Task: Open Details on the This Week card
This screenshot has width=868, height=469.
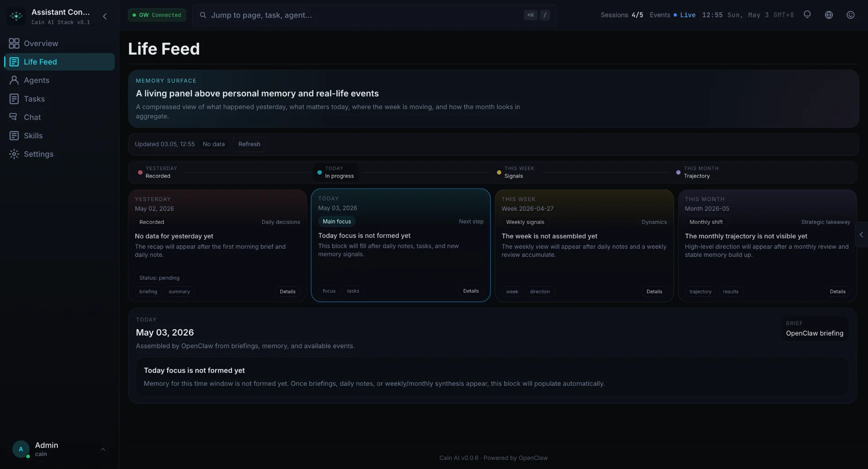Action: click(654, 292)
